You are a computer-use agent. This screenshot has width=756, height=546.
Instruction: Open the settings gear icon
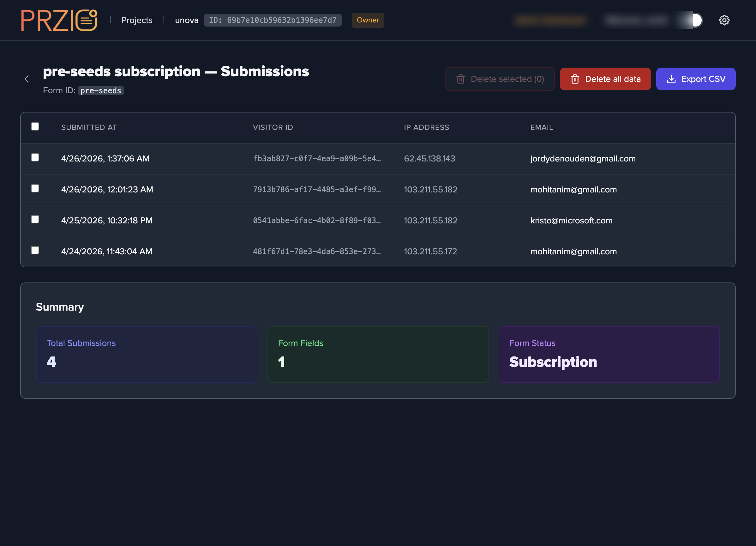724,20
